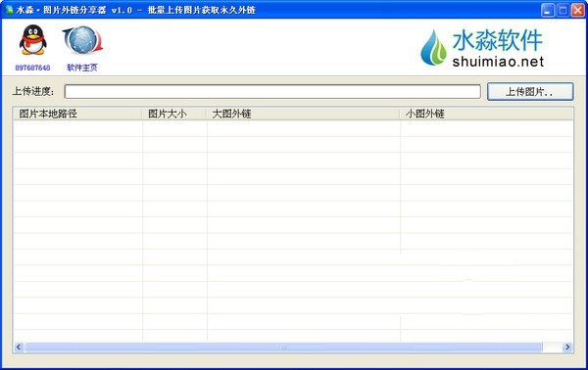Click the horizontal scrollbar thumb
Viewport: 588px width, 370px height.
284,347
